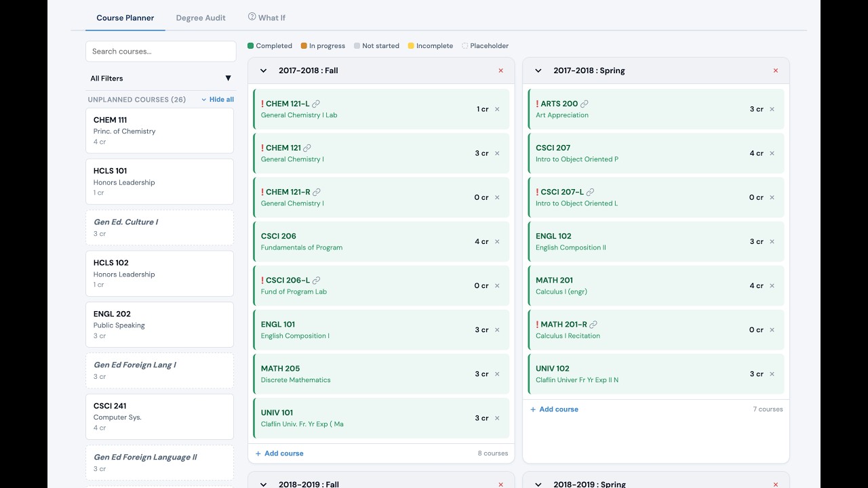
Task: Select Gen Ed Foreign Lang I placeholder
Action: point(159,371)
